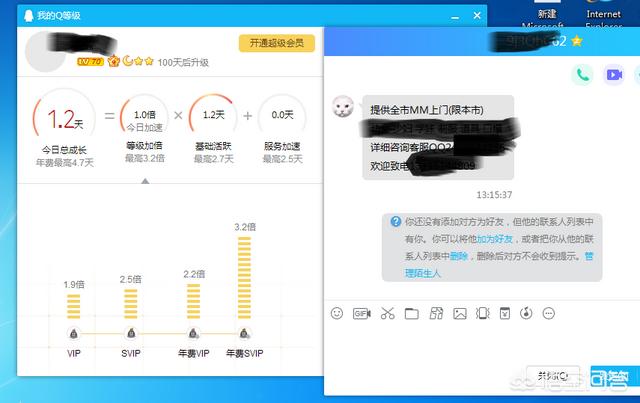The width and height of the screenshot is (640, 403).
Task: Close the 我的Q等级 window
Action: point(477,16)
